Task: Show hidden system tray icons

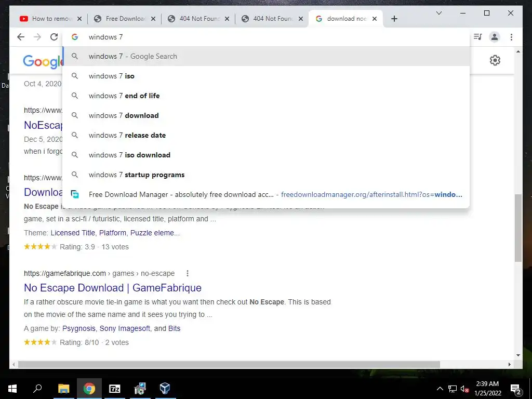Action: click(x=440, y=389)
